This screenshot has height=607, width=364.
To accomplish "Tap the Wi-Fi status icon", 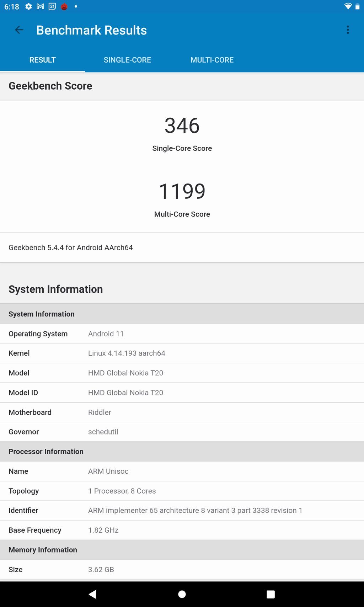I will 348,7.
